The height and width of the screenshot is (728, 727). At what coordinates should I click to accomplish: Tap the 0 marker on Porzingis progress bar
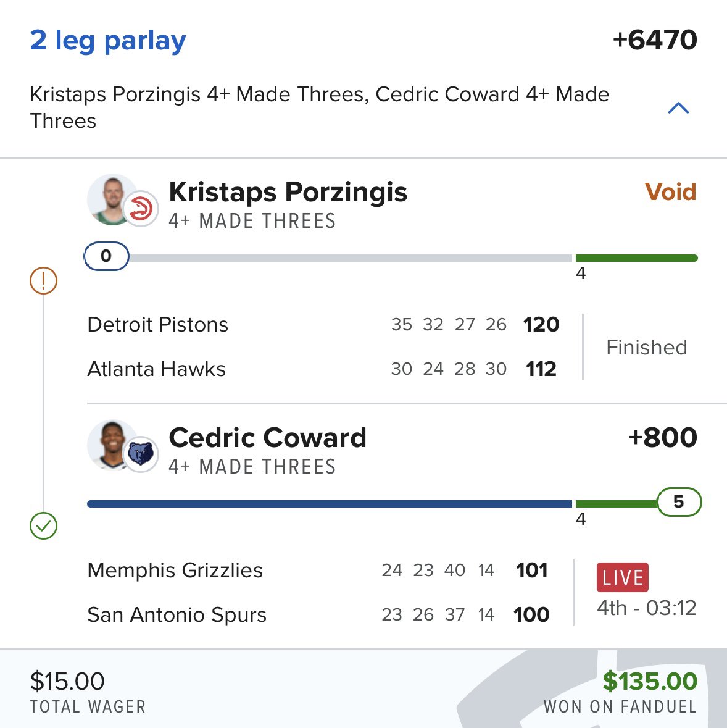click(x=106, y=256)
